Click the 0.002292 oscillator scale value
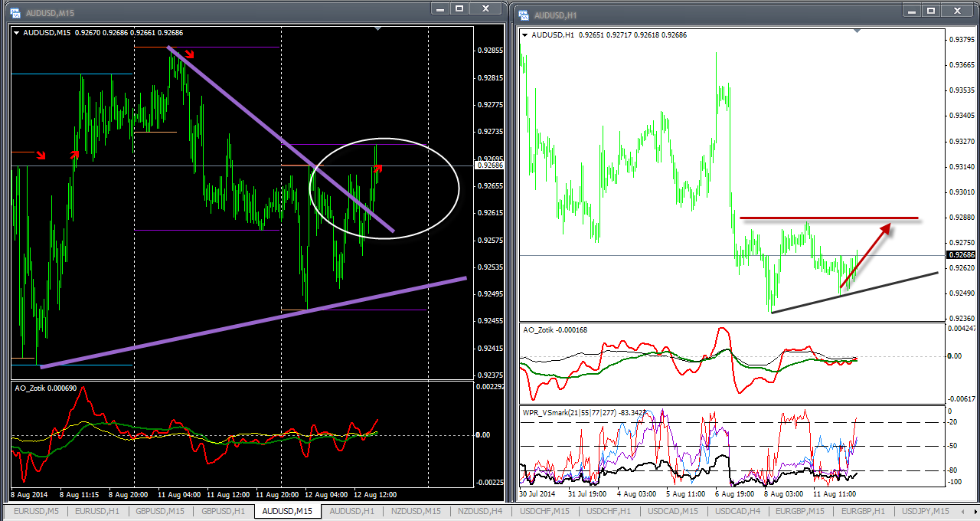Screen dimensions: 980x521 click(489, 386)
